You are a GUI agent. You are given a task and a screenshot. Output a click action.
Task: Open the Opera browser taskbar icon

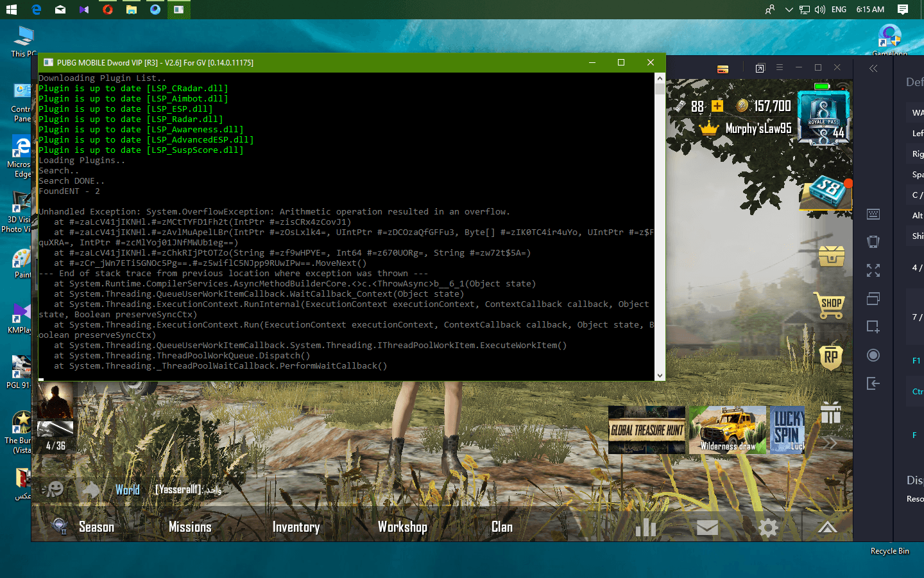click(108, 10)
